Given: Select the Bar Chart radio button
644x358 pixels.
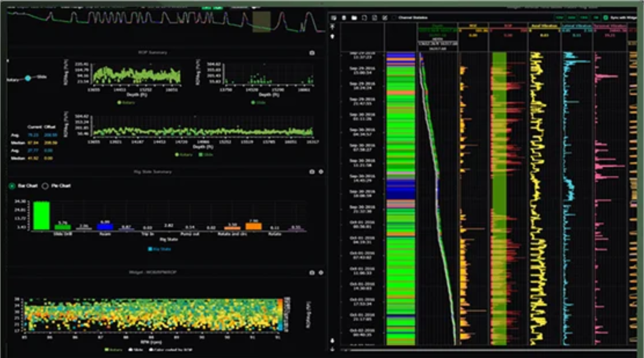Looking at the screenshot, I should 12,186.
